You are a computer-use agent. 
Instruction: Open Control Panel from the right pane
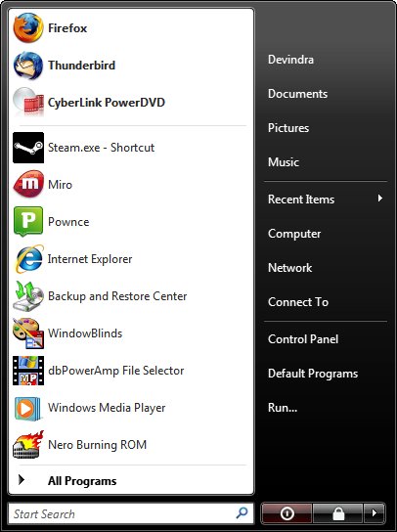click(303, 339)
